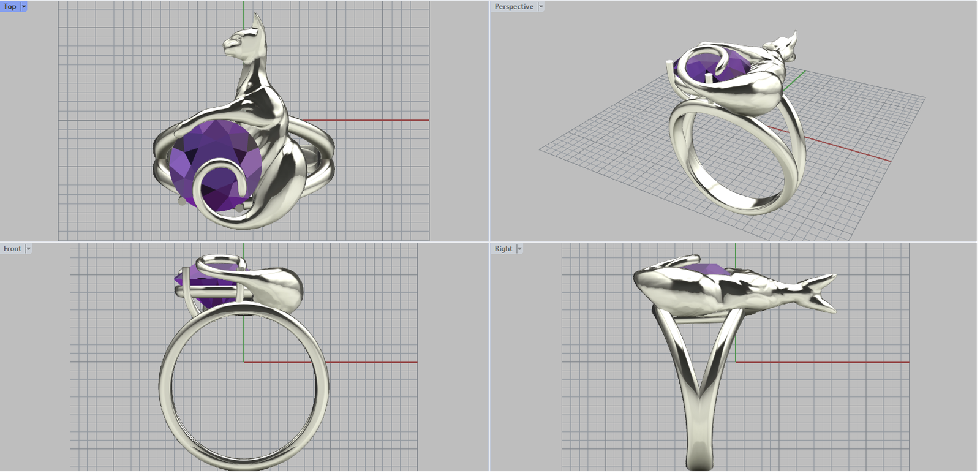Open the Front viewport dropdown arrow

[28, 249]
